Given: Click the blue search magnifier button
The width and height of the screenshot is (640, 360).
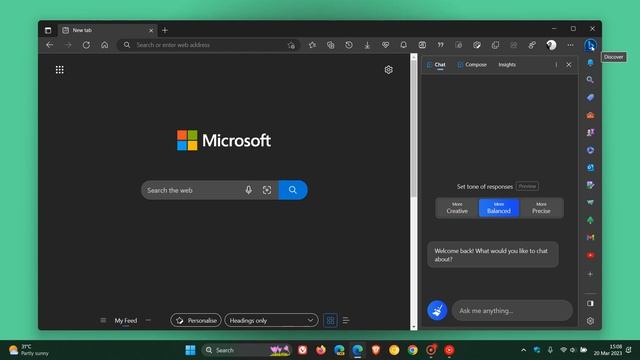Looking at the screenshot, I should tap(293, 190).
